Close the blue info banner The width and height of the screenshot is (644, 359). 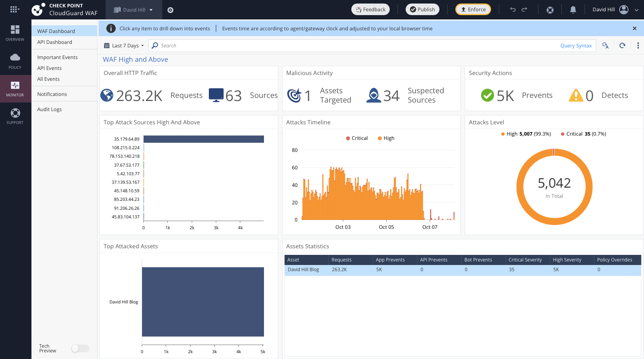point(635,28)
